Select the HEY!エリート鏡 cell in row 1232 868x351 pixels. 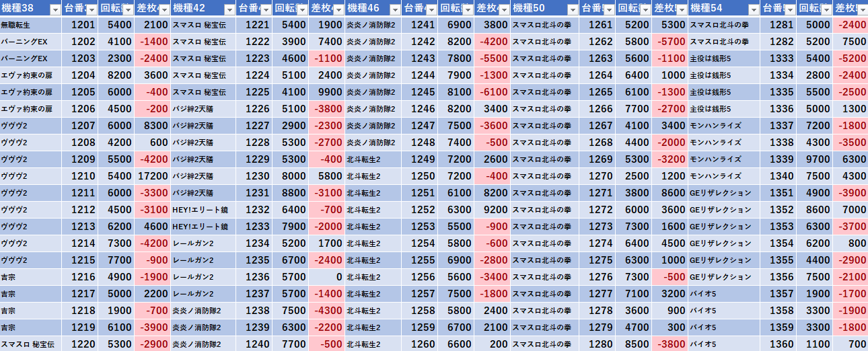(204, 210)
